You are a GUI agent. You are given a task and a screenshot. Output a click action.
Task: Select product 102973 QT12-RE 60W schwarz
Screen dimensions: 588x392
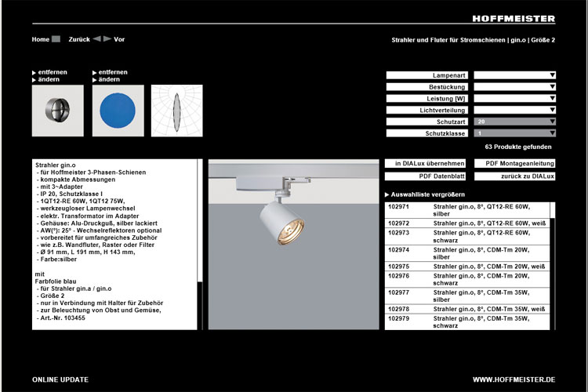[x=467, y=236]
